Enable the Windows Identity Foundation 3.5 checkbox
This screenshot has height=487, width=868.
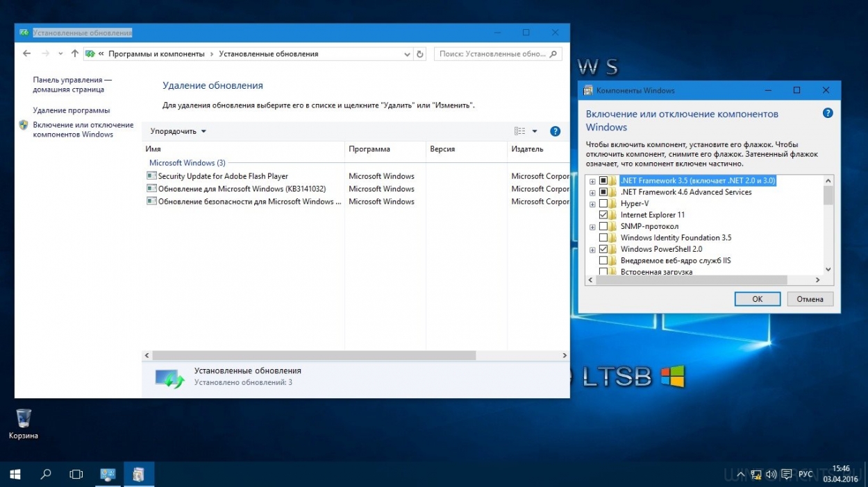tap(603, 238)
